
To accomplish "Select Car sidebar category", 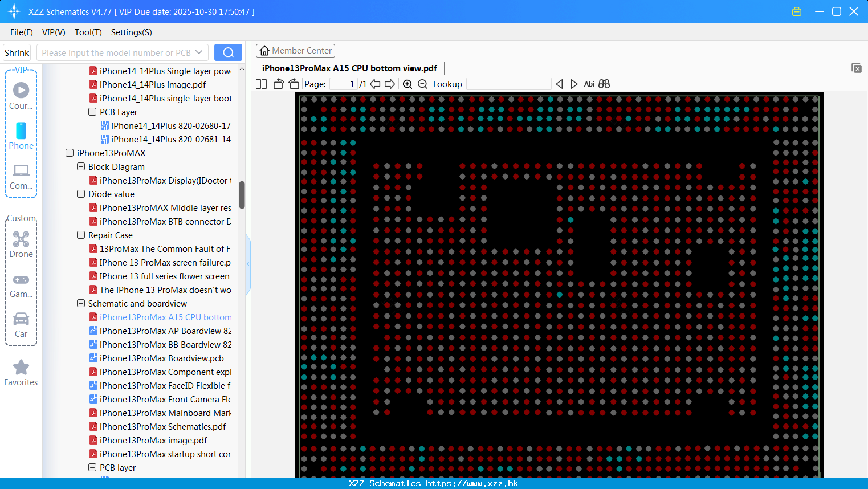I will (21, 325).
